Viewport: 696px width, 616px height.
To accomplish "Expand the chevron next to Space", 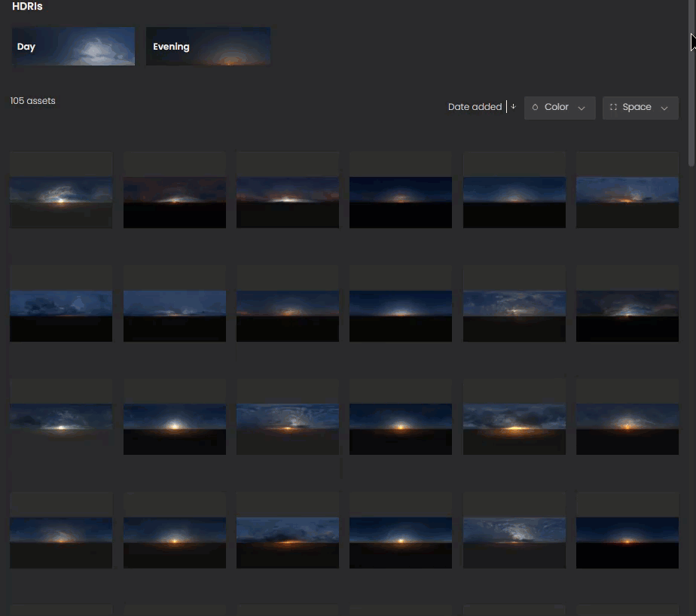I will [x=664, y=108].
